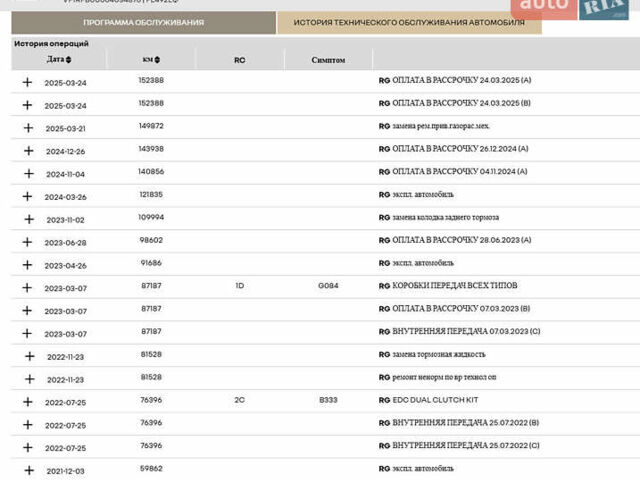Open details for the 2023-11-02 brake pad row
The height and width of the screenshot is (480, 640).
coord(28,218)
